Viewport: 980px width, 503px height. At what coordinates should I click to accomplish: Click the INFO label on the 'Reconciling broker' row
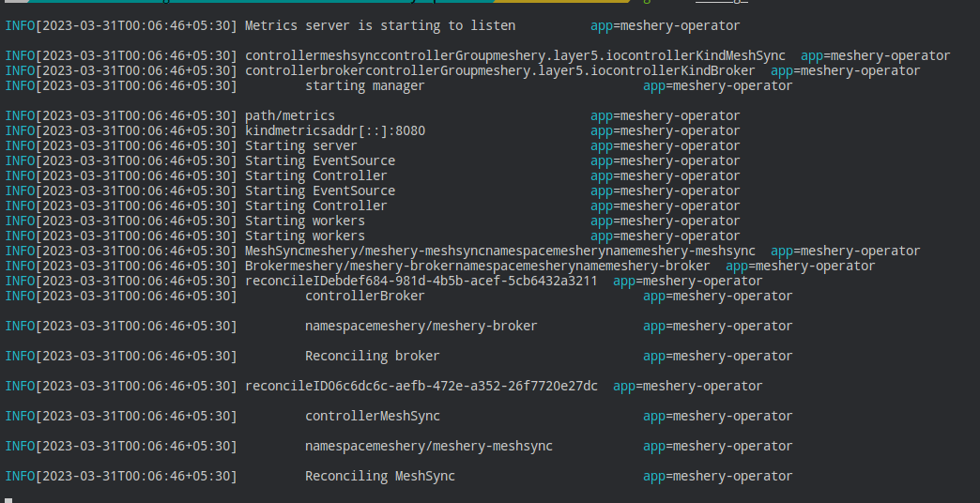coord(20,356)
